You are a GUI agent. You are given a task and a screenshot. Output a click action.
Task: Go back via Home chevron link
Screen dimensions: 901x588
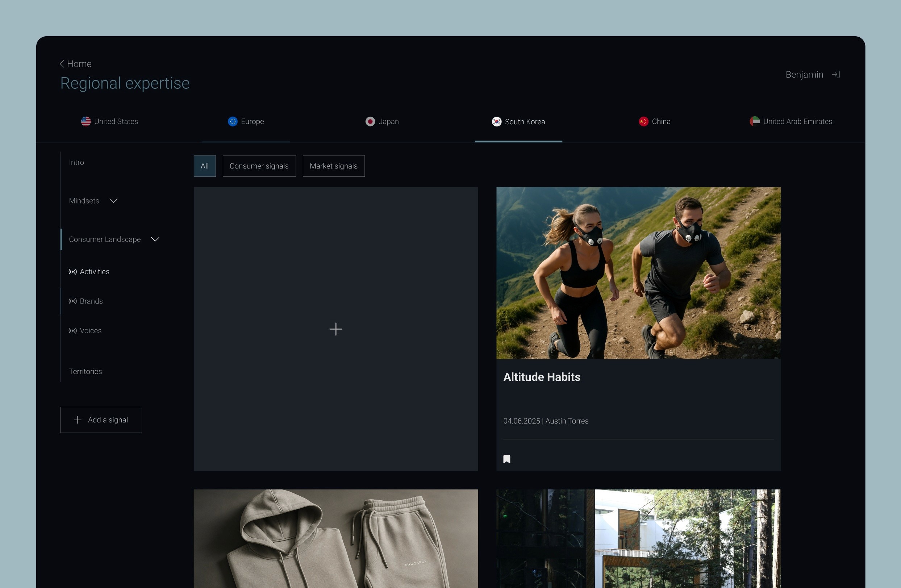(75, 64)
